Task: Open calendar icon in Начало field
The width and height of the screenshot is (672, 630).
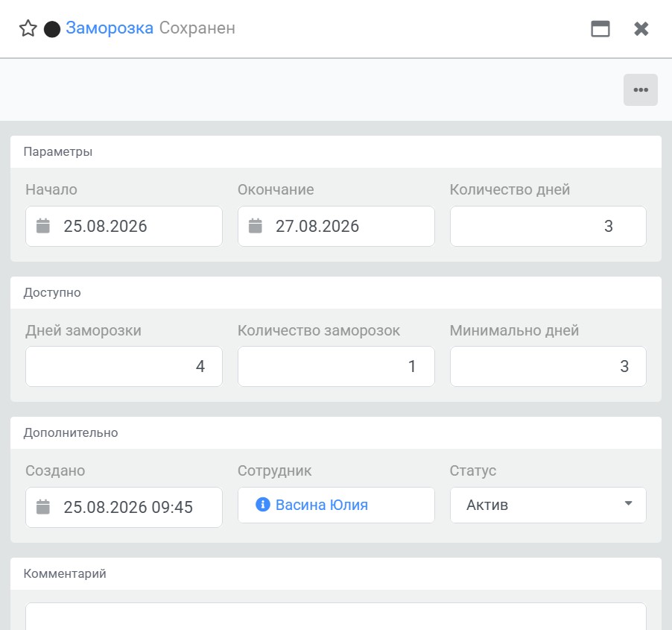Action: 43,226
